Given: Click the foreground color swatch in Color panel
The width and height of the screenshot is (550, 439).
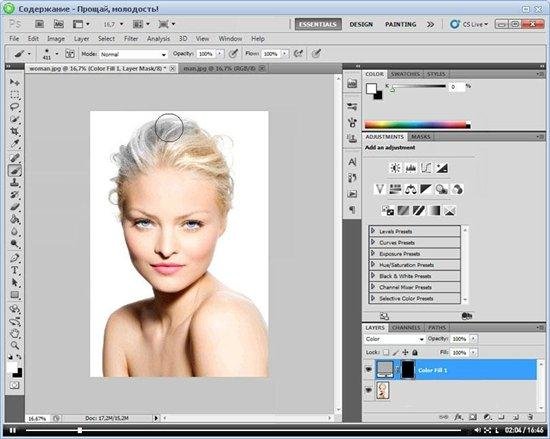Looking at the screenshot, I should tap(371, 88).
